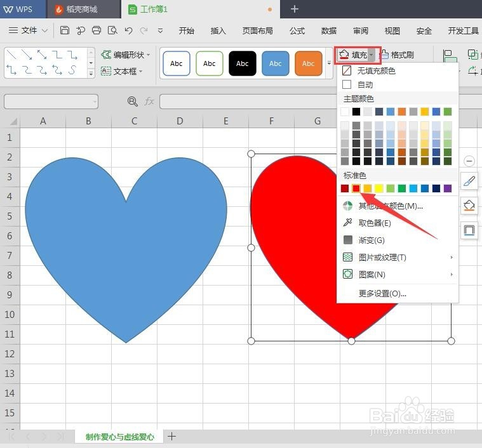Apply the blue-filled Abc shape style
This screenshot has height=448, width=482.
276,63
